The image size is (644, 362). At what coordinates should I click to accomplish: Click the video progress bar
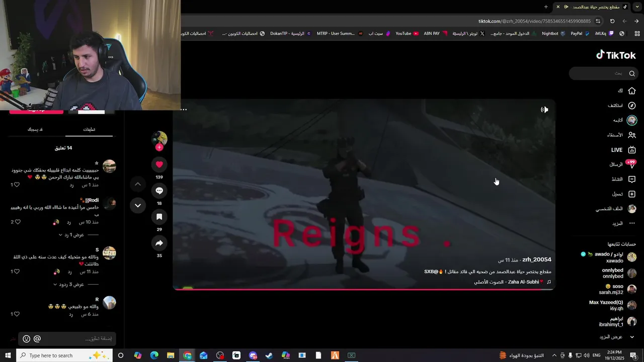click(364, 289)
